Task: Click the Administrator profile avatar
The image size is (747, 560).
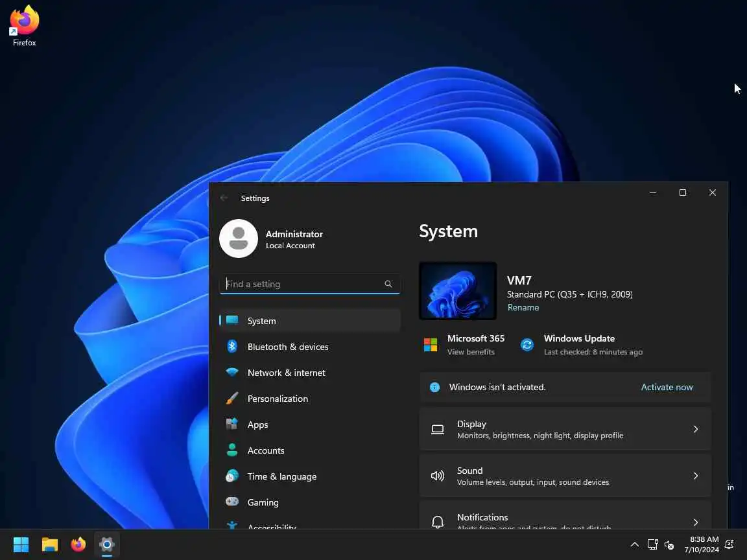Action: coord(238,238)
